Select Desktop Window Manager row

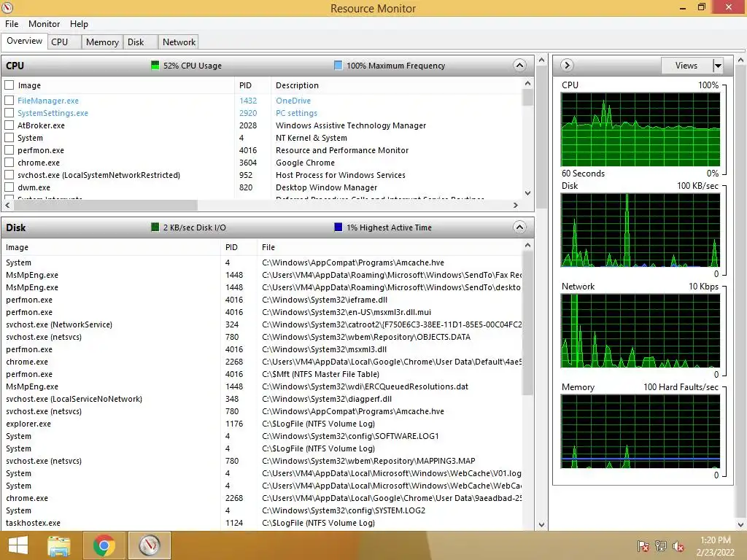click(262, 187)
